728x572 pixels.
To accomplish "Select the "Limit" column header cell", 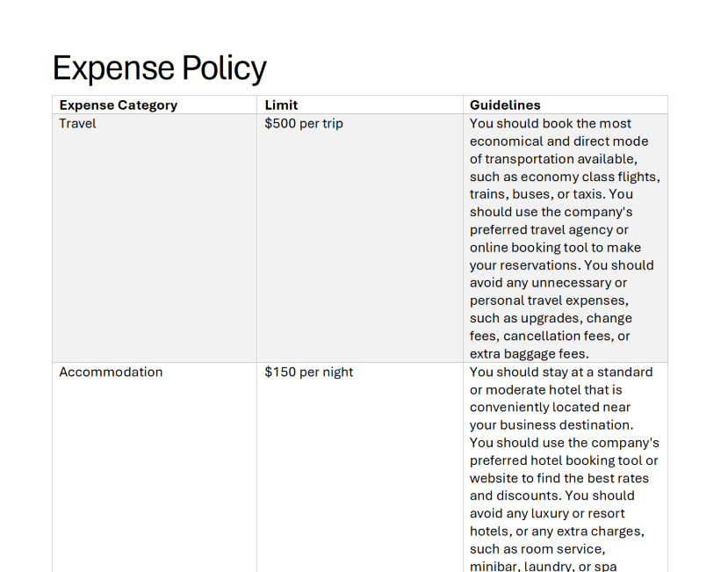I will [x=281, y=105].
